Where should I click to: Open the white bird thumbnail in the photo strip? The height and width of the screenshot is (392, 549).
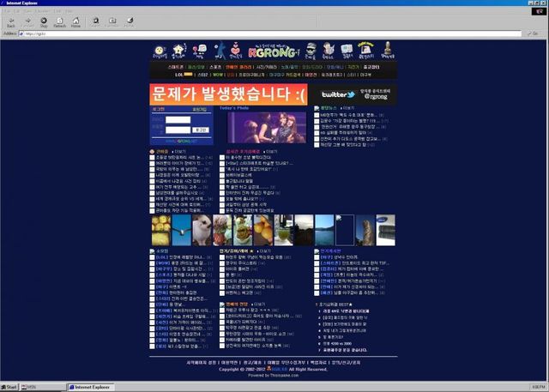click(202, 228)
